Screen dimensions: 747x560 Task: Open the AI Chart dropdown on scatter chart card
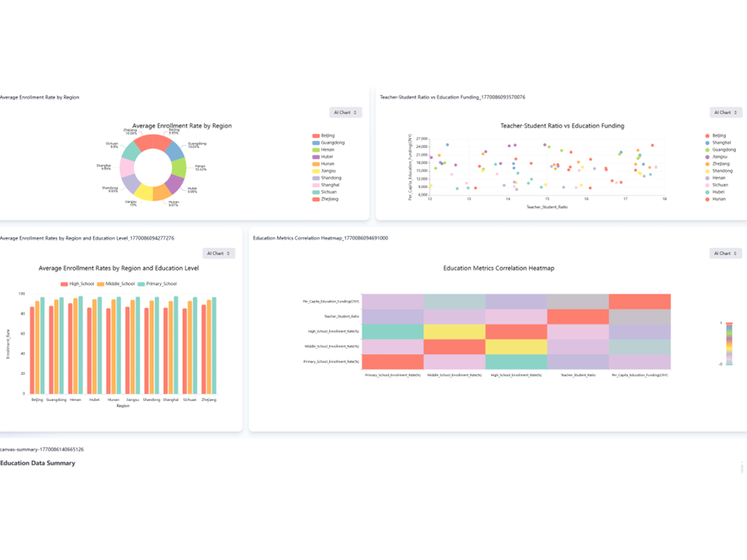[725, 113]
